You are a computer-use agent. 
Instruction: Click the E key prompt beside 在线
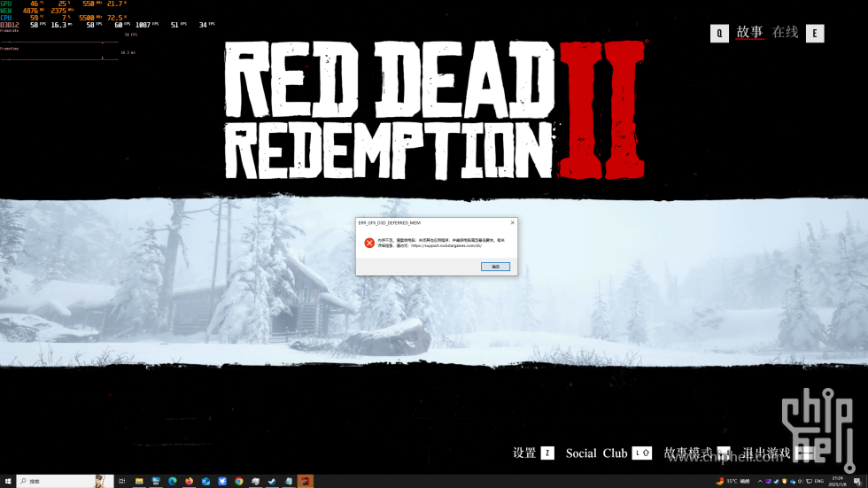tap(815, 33)
